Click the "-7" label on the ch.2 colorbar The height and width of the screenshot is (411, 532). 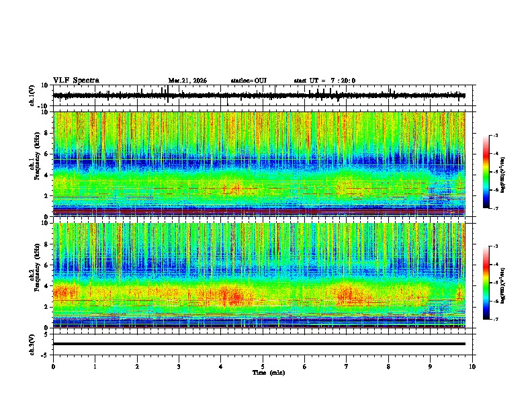495,319
